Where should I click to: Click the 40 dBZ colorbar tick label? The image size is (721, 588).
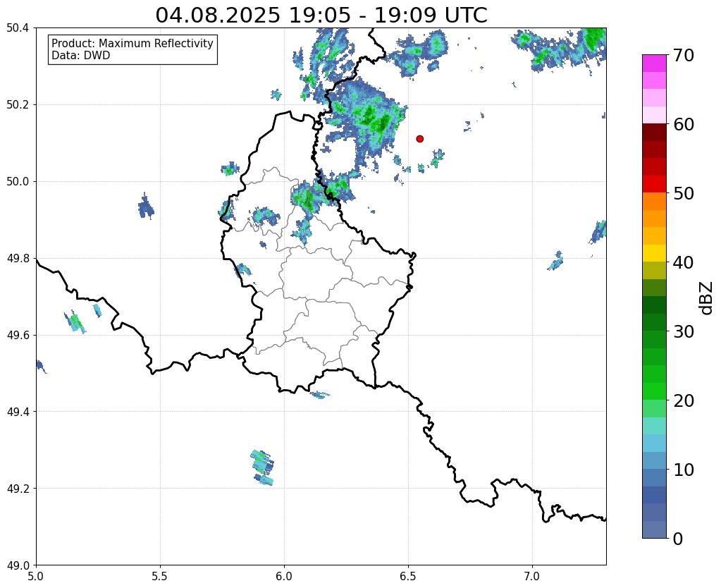682,262
